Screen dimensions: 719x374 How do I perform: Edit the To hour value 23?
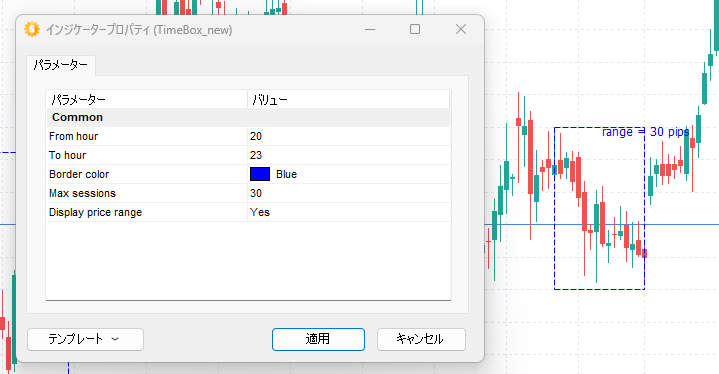point(348,155)
